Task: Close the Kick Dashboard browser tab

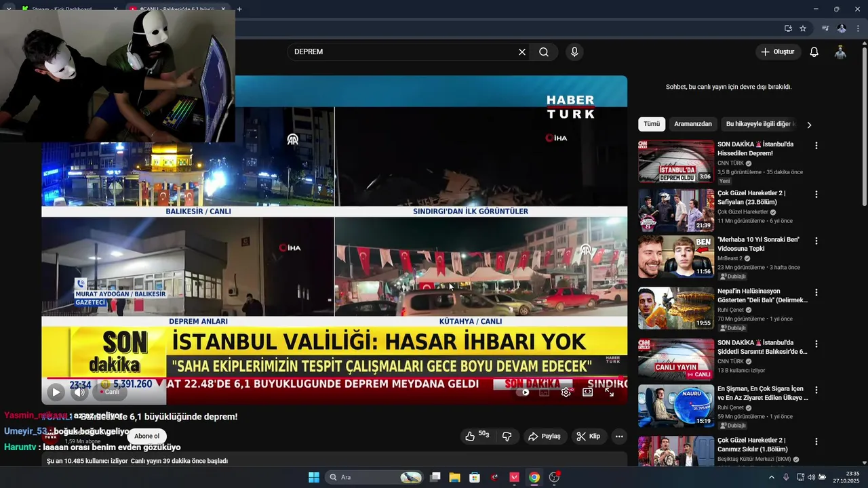Action: (x=115, y=9)
